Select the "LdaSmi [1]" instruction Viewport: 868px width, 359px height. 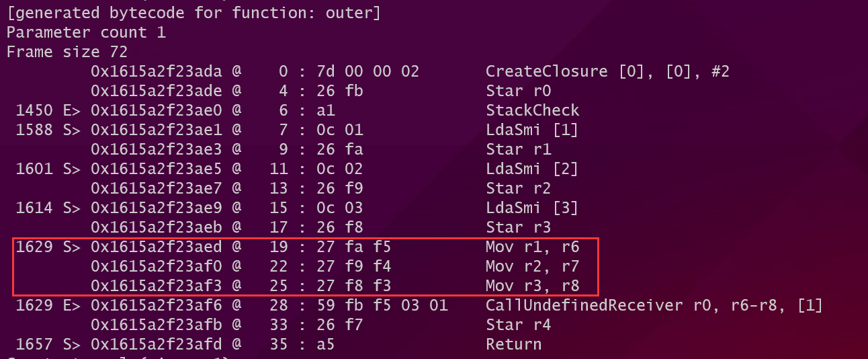coord(531,130)
